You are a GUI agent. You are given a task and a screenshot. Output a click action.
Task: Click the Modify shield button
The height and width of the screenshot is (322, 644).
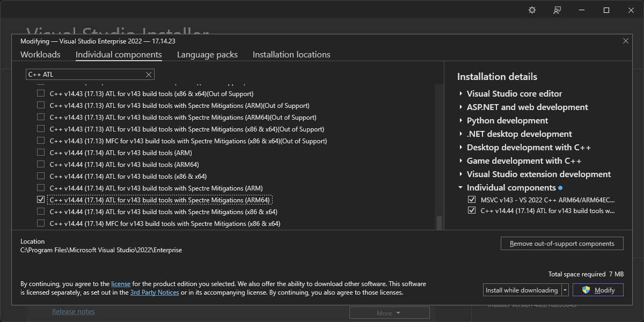(598, 290)
